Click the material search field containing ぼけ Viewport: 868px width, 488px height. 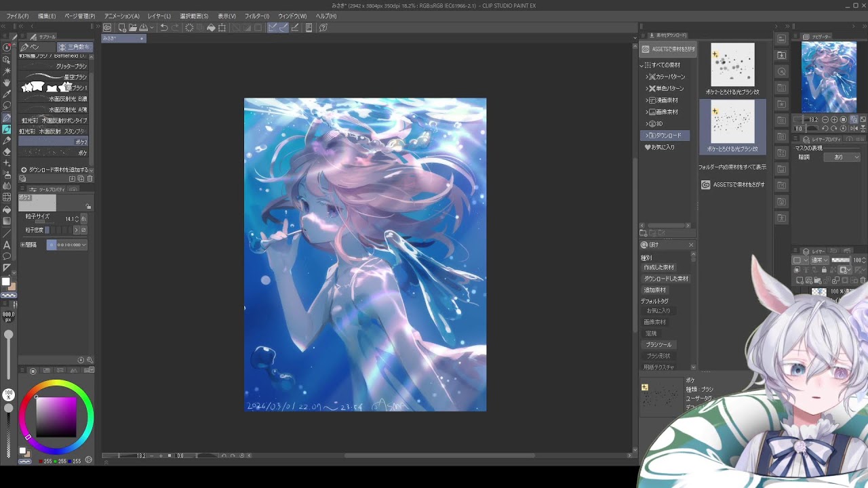[x=667, y=245]
